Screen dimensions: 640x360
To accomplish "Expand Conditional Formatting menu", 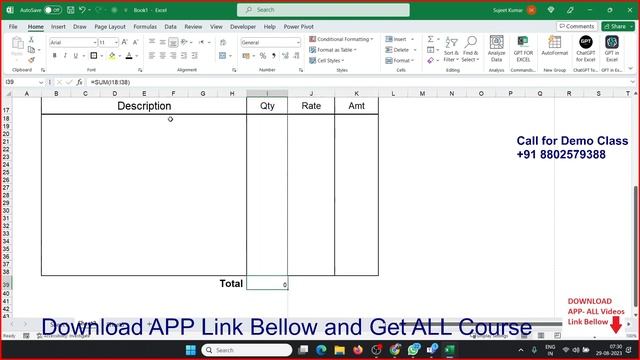I will tap(341, 39).
